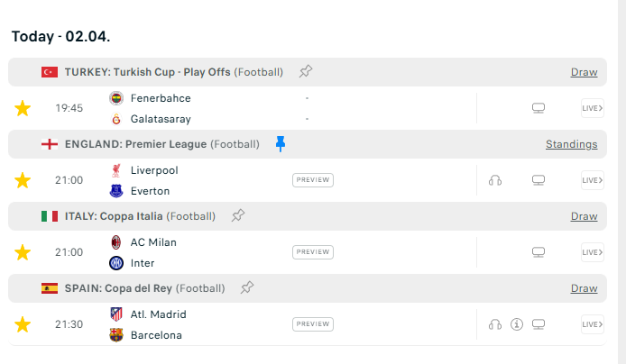
Task: Toggle favorite star for AC Milan match
Action: pyautogui.click(x=23, y=252)
